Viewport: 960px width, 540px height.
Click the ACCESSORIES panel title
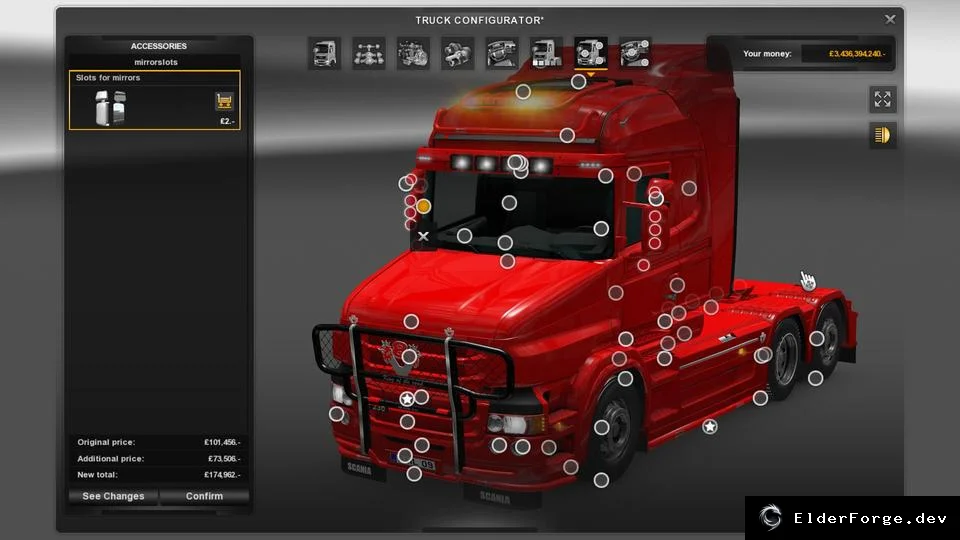pos(159,46)
